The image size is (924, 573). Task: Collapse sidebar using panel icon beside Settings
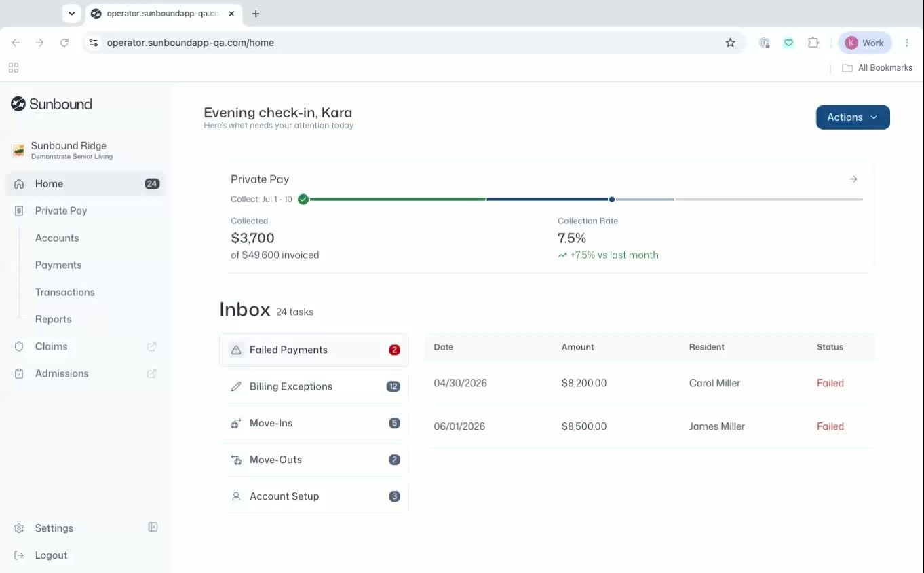[153, 527]
